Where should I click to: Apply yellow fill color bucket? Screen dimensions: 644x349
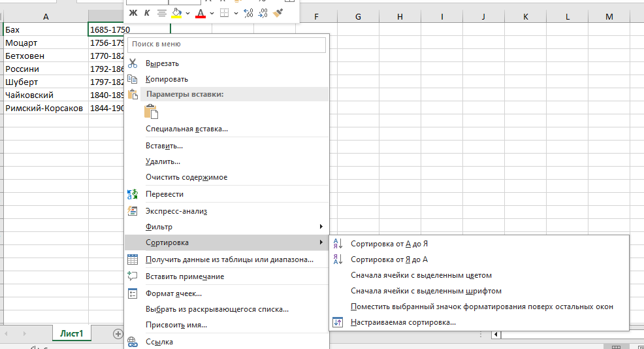tap(176, 13)
